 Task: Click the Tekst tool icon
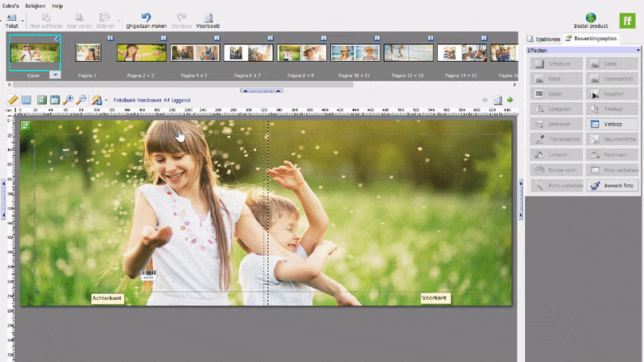pyautogui.click(x=11, y=17)
